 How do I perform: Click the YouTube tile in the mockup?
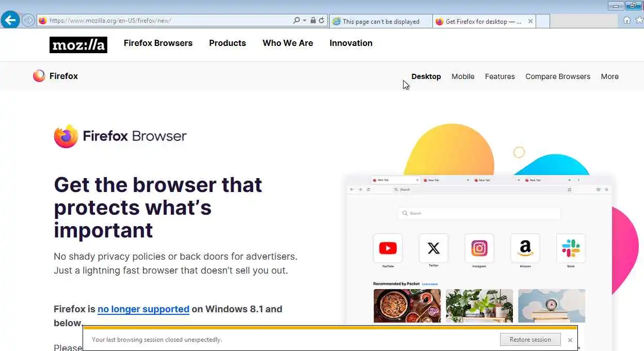[388, 248]
